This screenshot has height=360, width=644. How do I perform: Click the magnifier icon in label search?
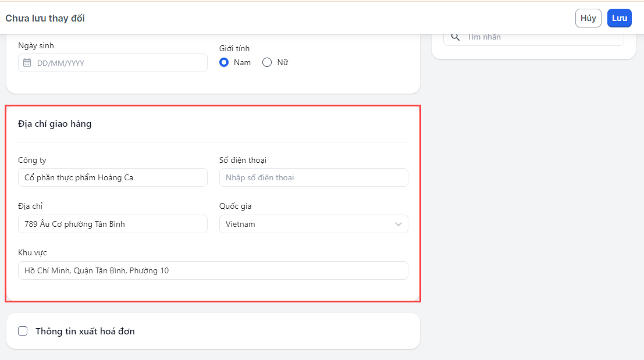click(x=456, y=37)
